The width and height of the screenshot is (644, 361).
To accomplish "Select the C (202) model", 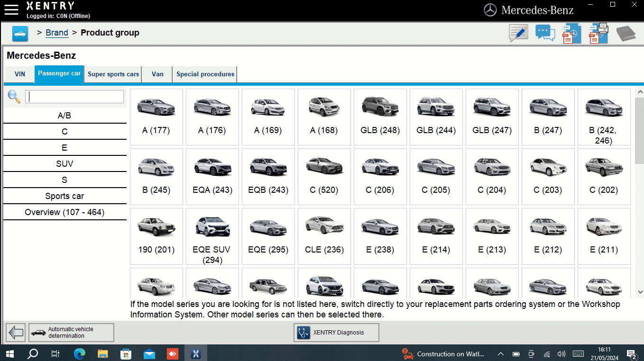I will pyautogui.click(x=604, y=177).
